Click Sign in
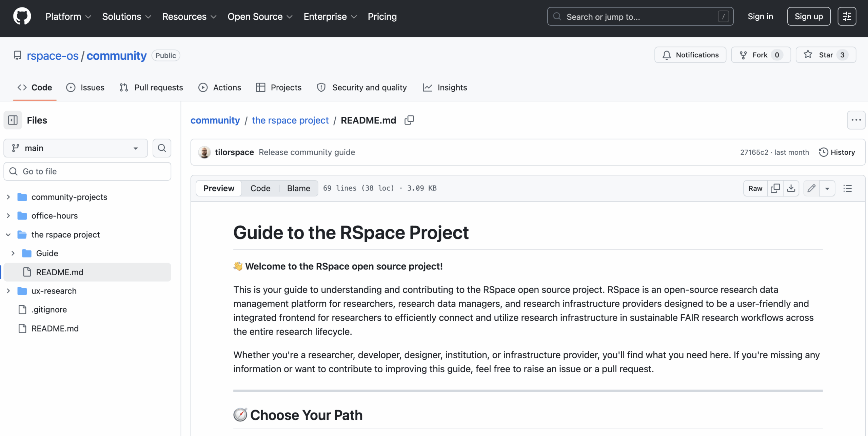The image size is (868, 436). (x=760, y=16)
